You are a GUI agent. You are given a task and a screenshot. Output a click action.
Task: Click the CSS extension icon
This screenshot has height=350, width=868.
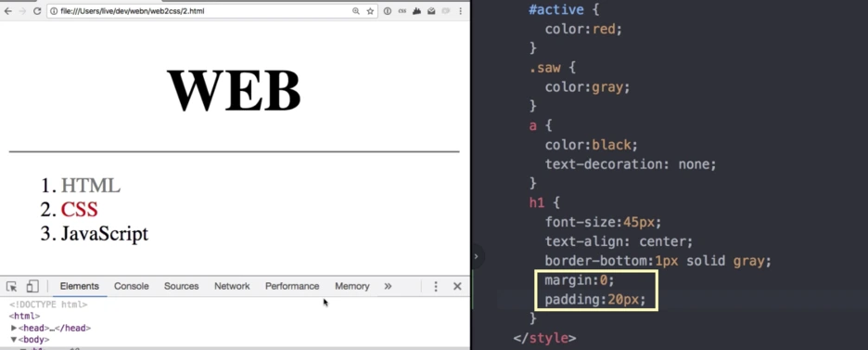click(x=402, y=11)
